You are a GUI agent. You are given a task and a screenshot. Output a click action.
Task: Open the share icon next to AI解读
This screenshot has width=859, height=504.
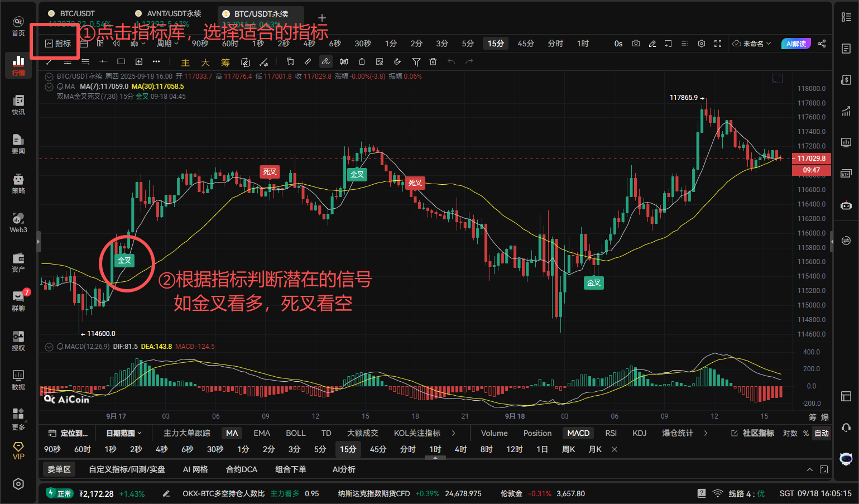822,44
